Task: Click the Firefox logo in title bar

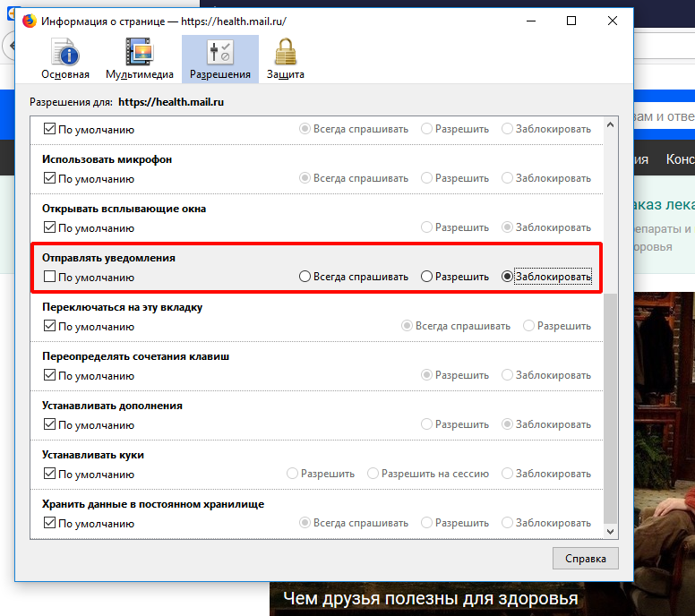Action: (x=30, y=21)
